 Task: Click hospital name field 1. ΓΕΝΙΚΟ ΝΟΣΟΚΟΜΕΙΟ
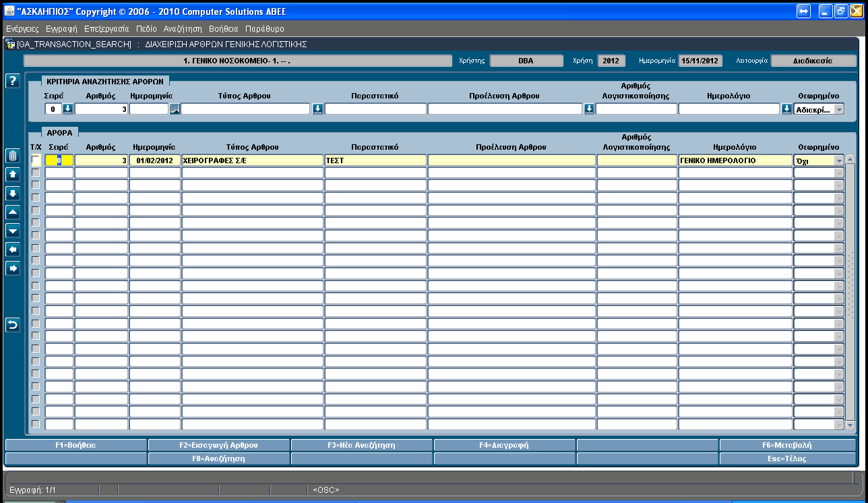[x=238, y=61]
